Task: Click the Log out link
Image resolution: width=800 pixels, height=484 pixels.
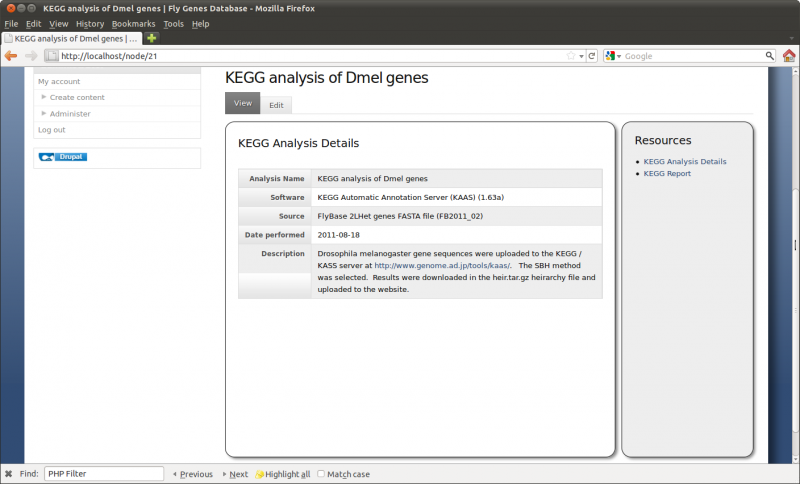Action: (52, 130)
